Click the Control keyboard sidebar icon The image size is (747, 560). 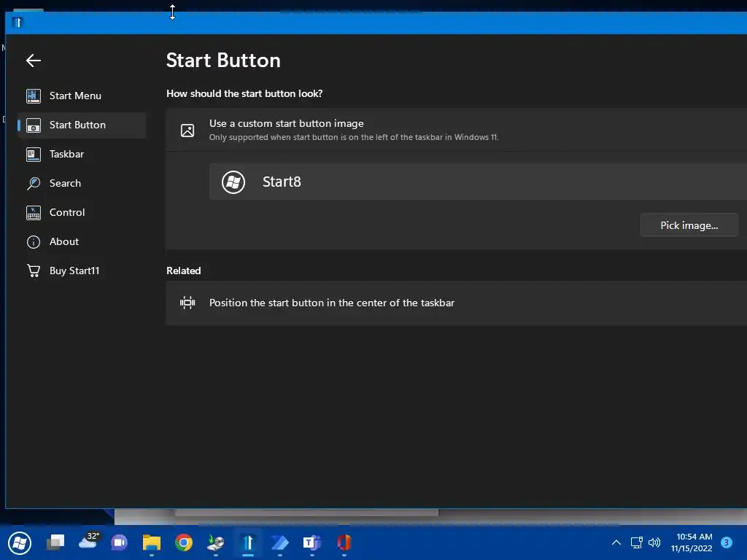[34, 212]
